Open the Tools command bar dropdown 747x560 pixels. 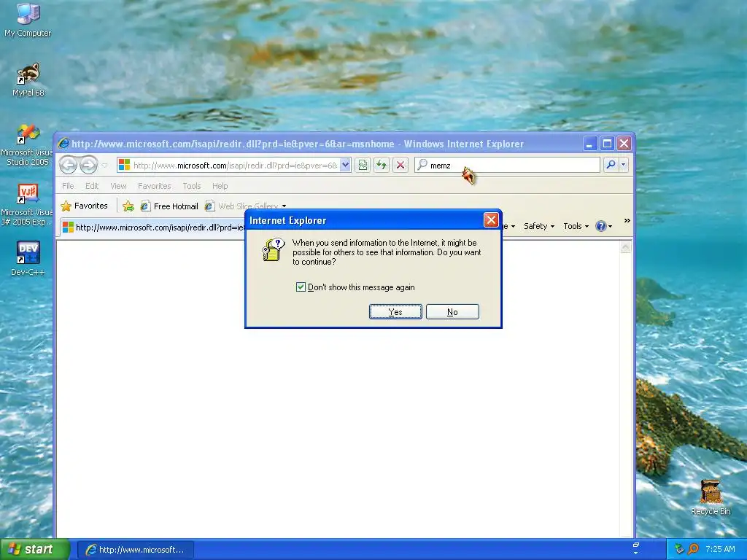pyautogui.click(x=576, y=226)
